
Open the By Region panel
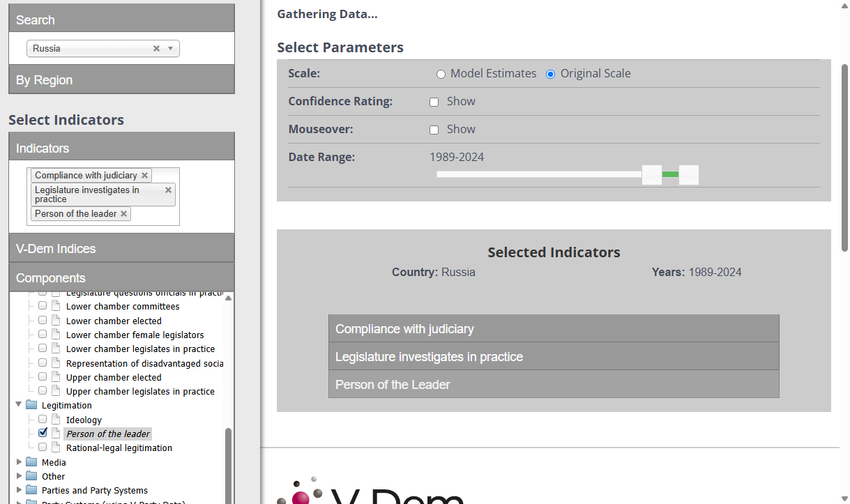tap(121, 79)
